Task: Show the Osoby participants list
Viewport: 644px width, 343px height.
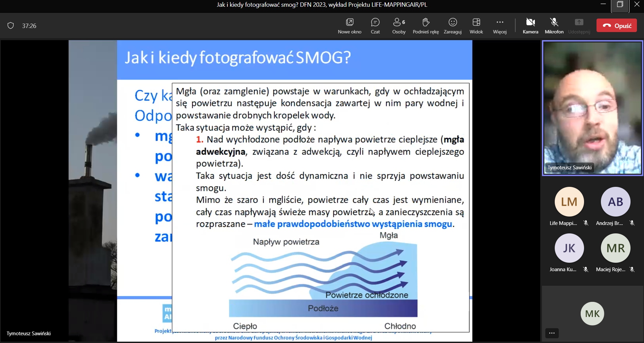Action: pos(399,26)
